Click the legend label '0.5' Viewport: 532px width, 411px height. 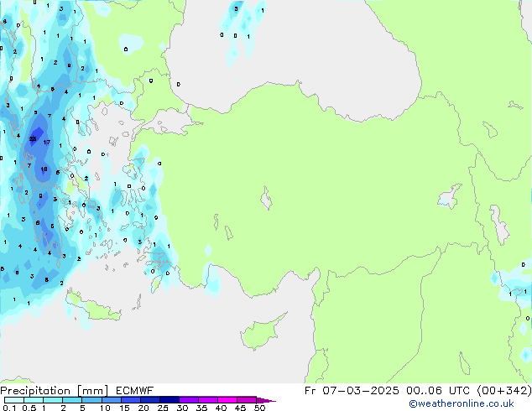pos(29,408)
